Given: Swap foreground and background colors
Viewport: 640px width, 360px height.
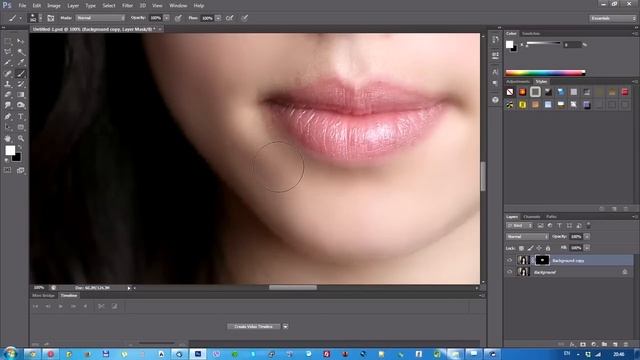Looking at the screenshot, I should pyautogui.click(x=20, y=147).
